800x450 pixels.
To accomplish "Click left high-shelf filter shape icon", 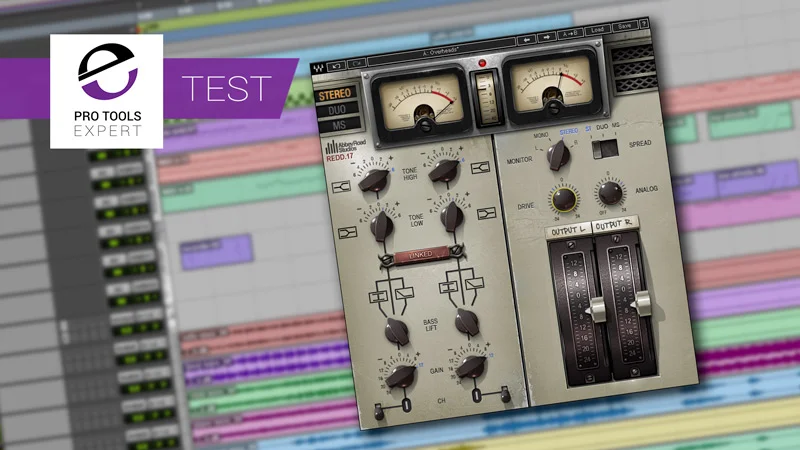I will coord(341,187).
